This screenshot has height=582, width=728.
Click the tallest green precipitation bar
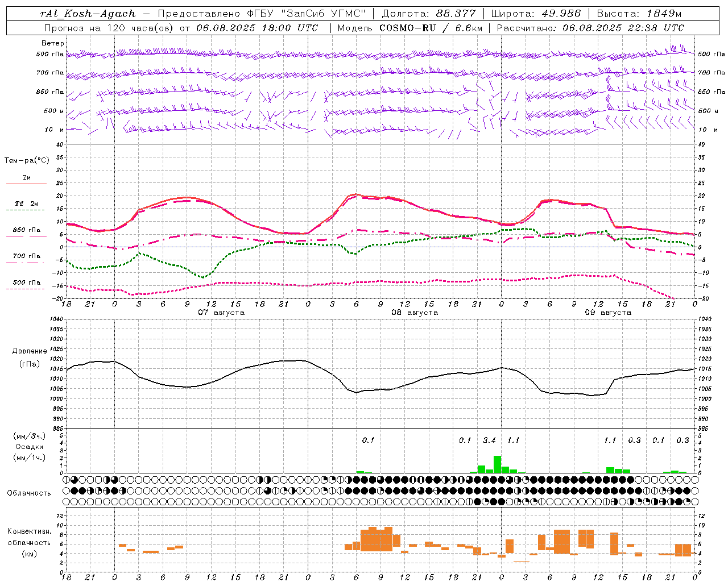[x=497, y=464]
